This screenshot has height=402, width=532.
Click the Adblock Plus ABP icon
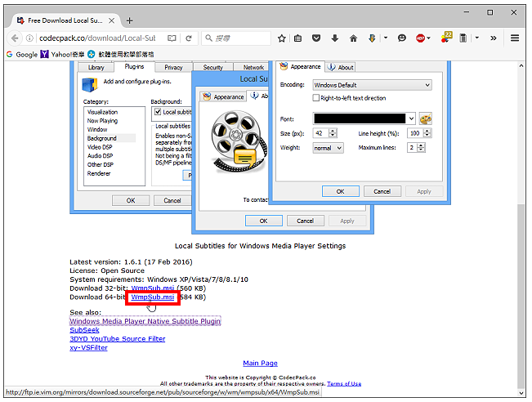(420, 38)
